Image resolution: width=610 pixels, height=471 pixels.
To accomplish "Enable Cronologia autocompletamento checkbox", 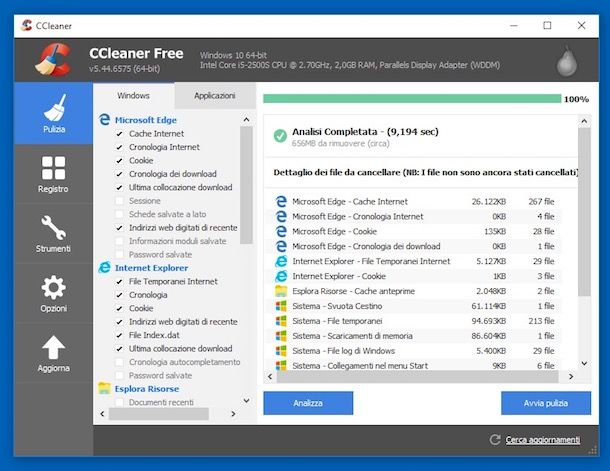I will [119, 362].
